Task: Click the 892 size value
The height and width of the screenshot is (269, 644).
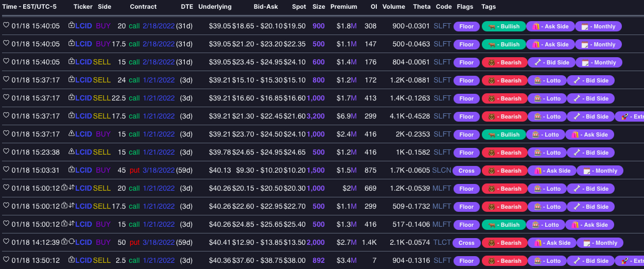Action: 319,260
